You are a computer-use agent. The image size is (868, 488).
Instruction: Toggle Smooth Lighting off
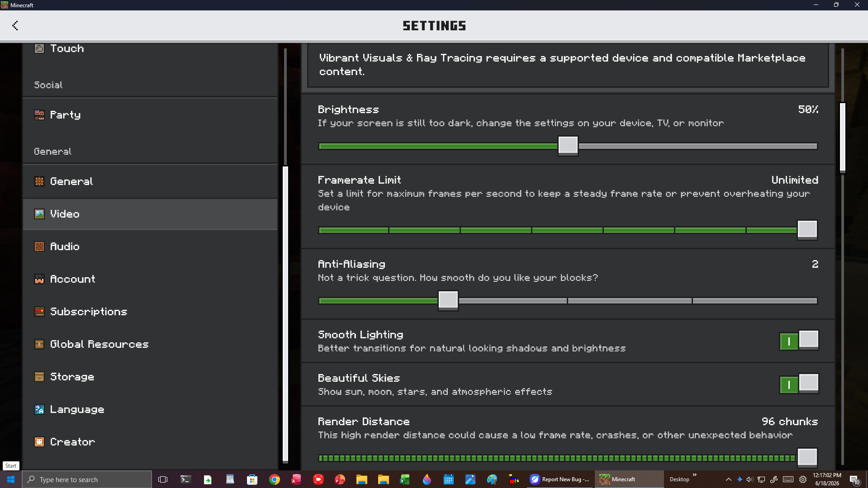[799, 341]
